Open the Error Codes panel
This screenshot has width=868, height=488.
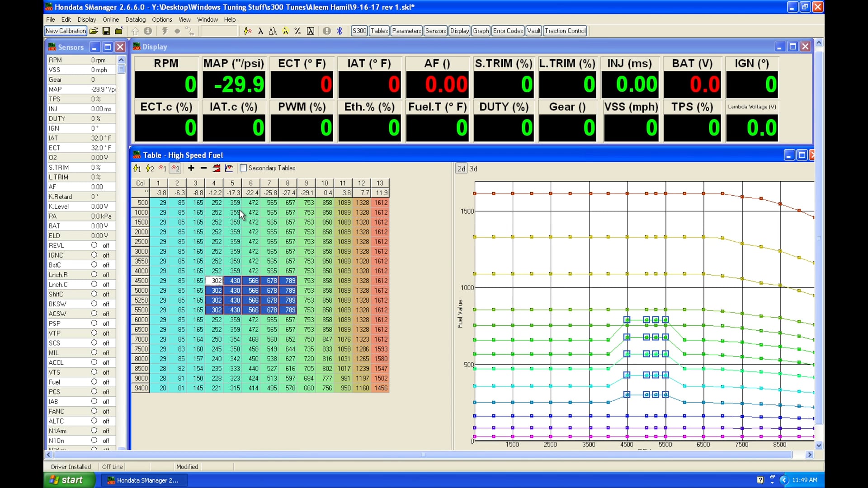507,31
